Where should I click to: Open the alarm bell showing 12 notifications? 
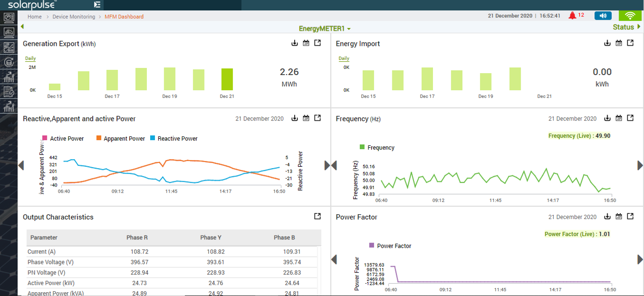(572, 15)
